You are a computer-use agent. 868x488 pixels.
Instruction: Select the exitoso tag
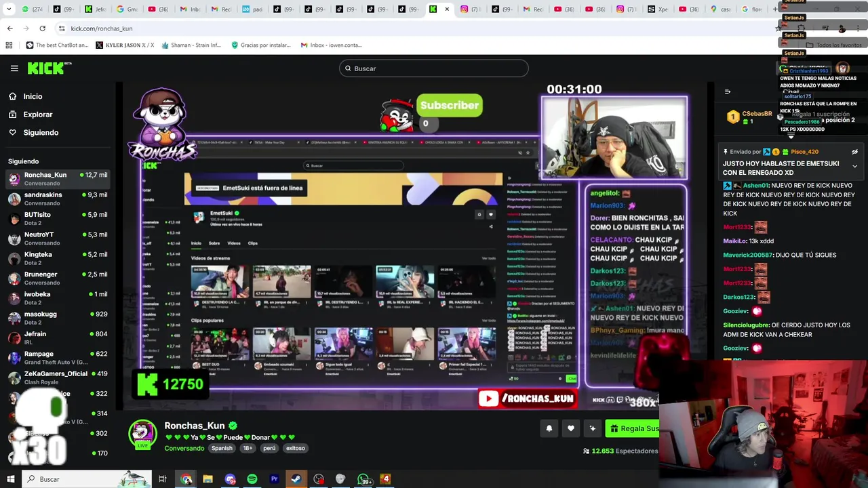coord(295,448)
